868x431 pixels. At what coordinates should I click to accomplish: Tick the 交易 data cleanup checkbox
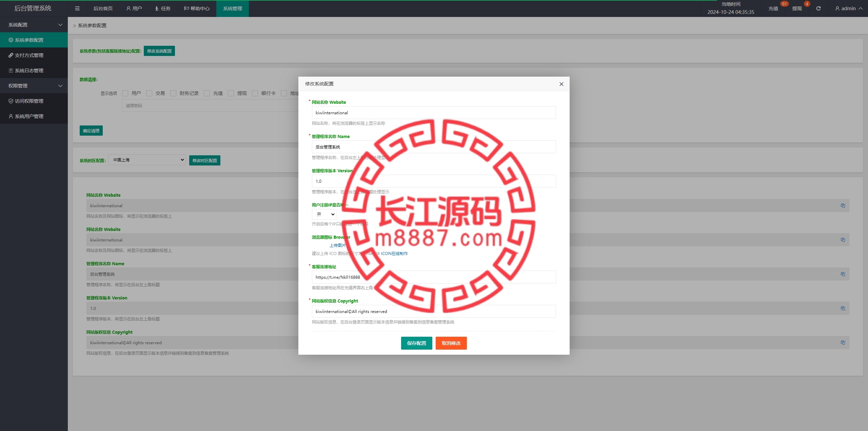[149, 93]
